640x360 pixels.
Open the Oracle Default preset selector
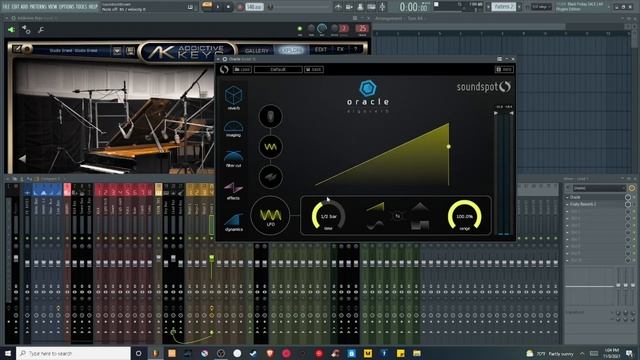[278, 69]
